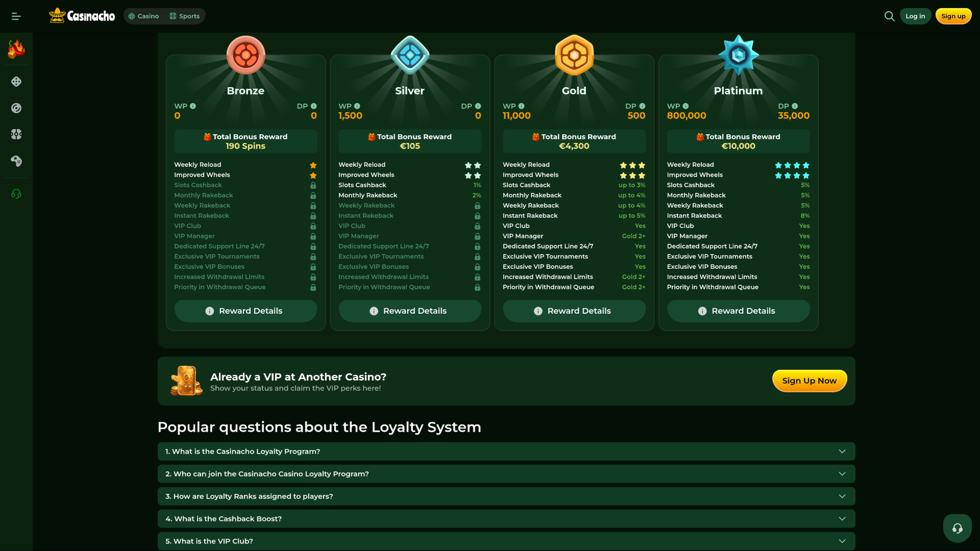The image size is (980, 551).
Task: Open the hamburger navigation menu
Action: (15, 16)
